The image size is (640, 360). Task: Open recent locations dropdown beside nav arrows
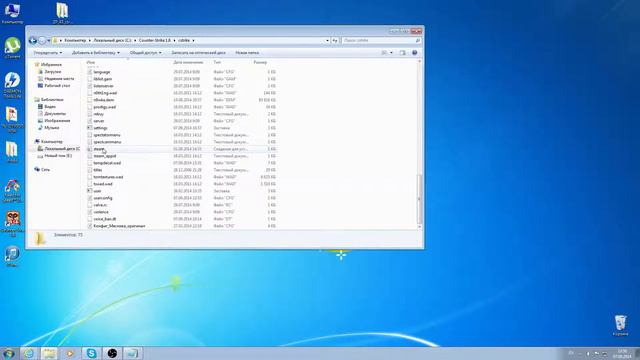click(49, 41)
